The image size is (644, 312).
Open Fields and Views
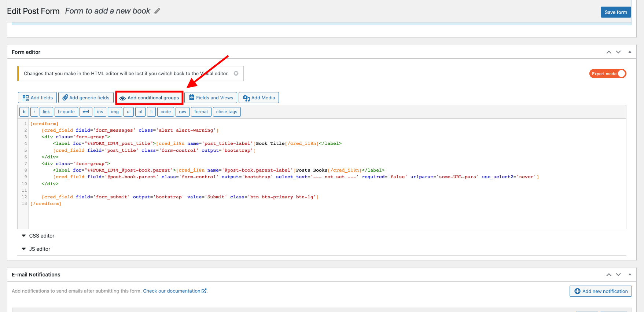pos(211,98)
